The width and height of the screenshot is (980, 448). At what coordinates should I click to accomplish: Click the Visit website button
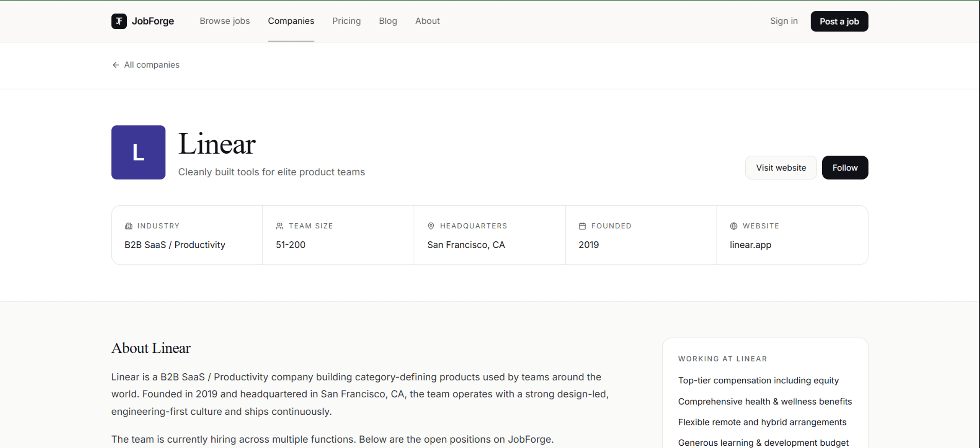coord(781,168)
